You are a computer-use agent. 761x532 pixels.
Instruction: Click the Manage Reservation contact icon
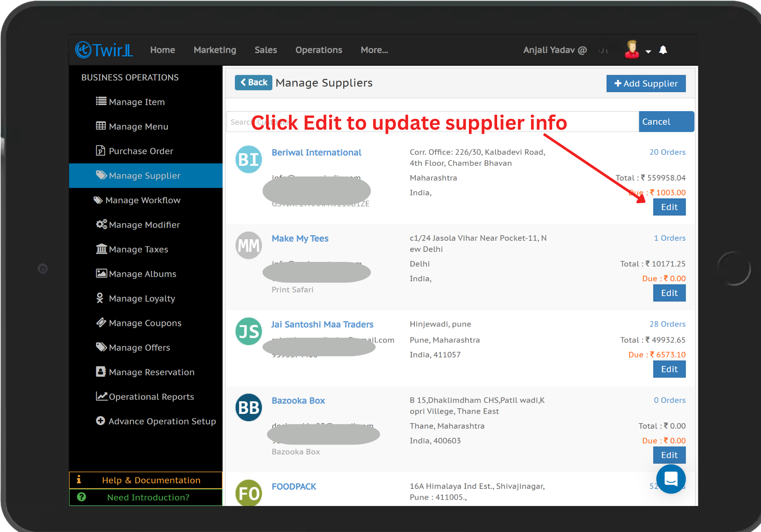pos(101,372)
